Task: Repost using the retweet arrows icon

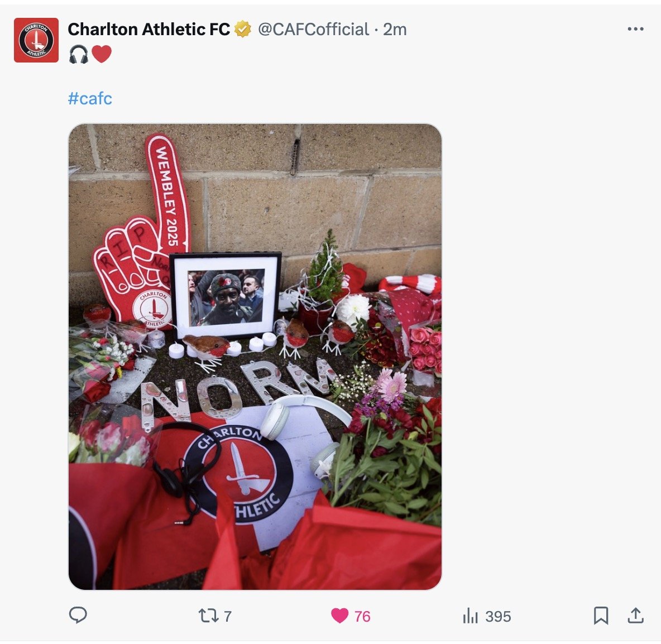Action: (x=209, y=616)
